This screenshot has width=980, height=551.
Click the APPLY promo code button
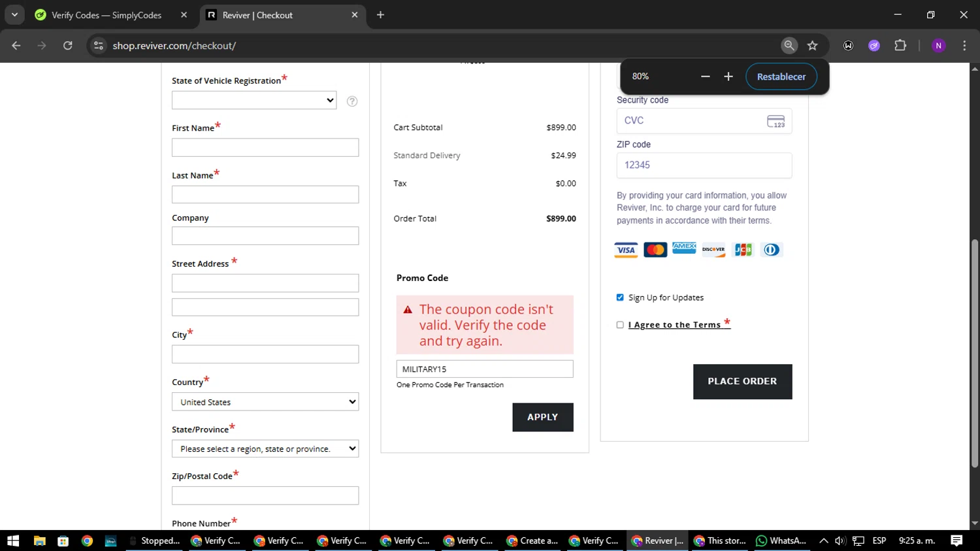pyautogui.click(x=543, y=417)
